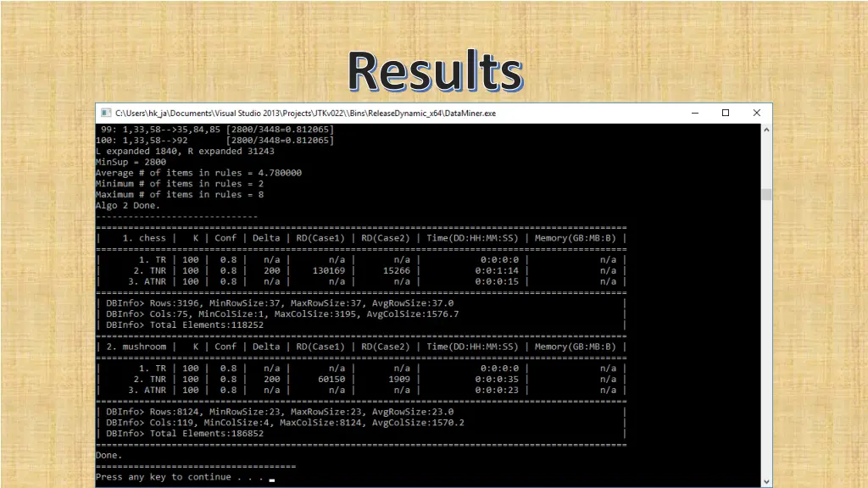This screenshot has height=488, width=868.
Task: Click the DataMiner.exe file path in title bar
Action: 305,113
